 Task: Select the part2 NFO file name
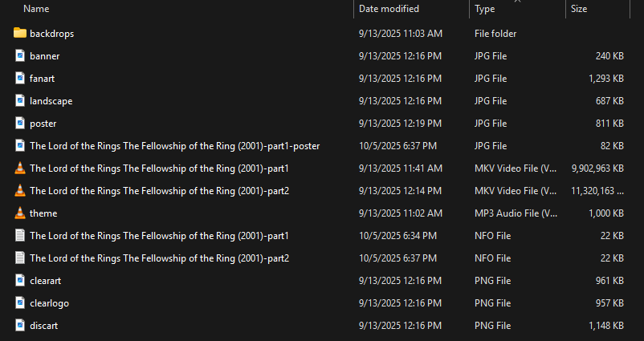159,258
